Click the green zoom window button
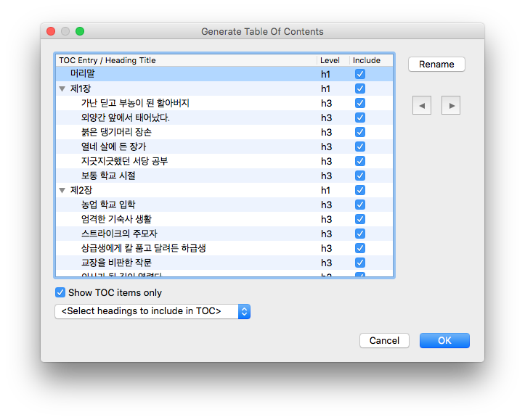This screenshot has height=420, width=525. pyautogui.click(x=80, y=31)
